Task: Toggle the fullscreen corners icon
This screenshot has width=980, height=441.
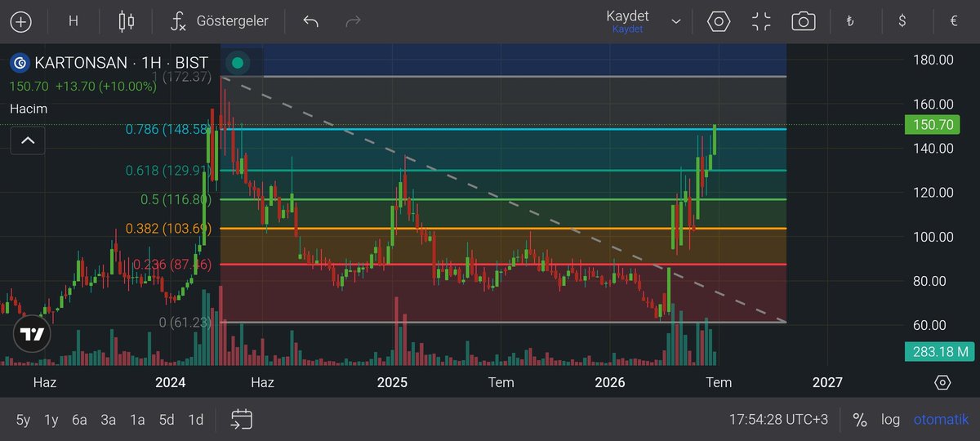Action: [x=761, y=21]
